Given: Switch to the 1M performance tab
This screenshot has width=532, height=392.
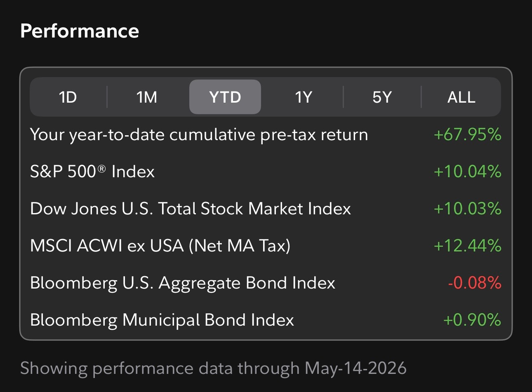Looking at the screenshot, I should click(147, 97).
